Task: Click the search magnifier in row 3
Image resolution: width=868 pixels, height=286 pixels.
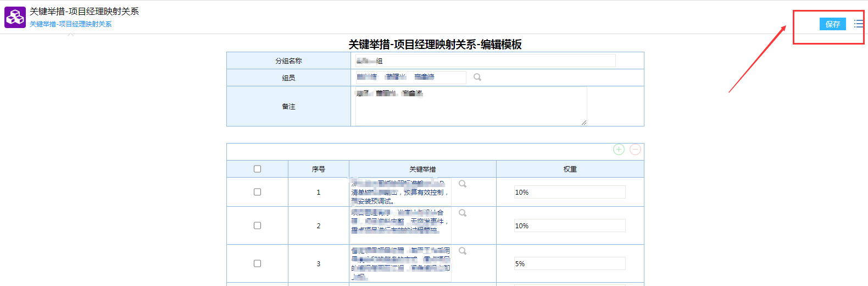Action: click(x=463, y=251)
